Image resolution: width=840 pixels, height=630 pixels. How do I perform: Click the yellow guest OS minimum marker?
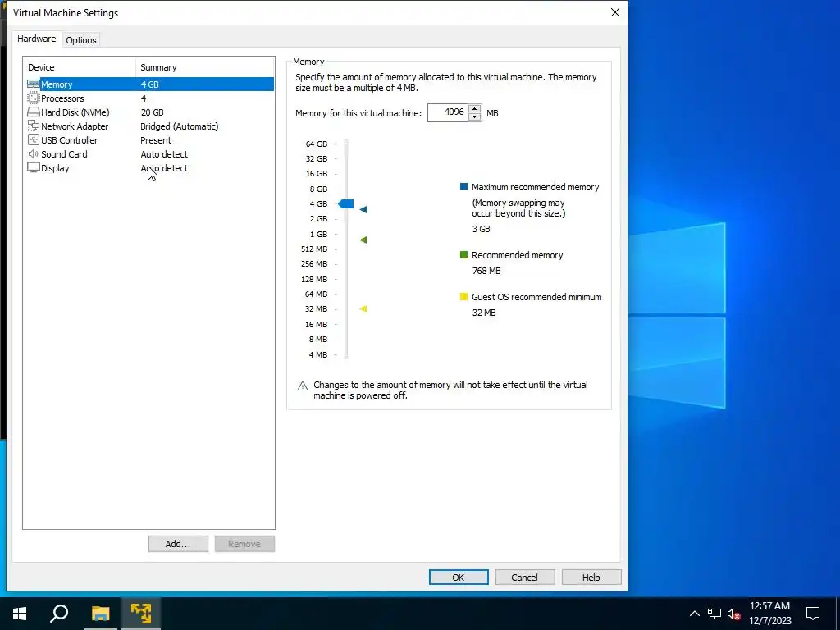click(363, 308)
